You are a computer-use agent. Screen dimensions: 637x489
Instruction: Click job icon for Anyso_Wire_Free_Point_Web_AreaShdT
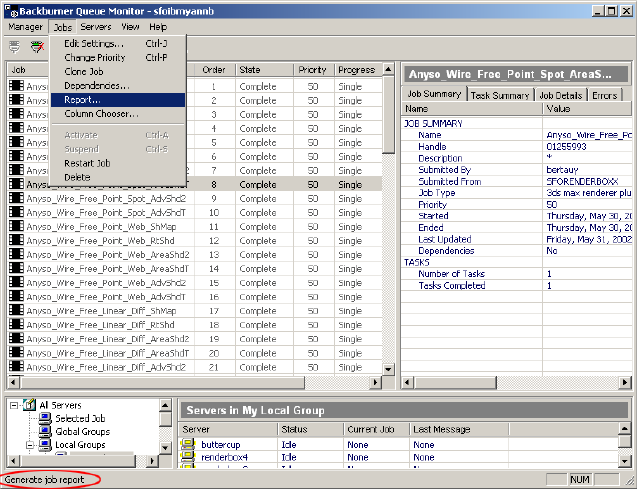(16, 268)
